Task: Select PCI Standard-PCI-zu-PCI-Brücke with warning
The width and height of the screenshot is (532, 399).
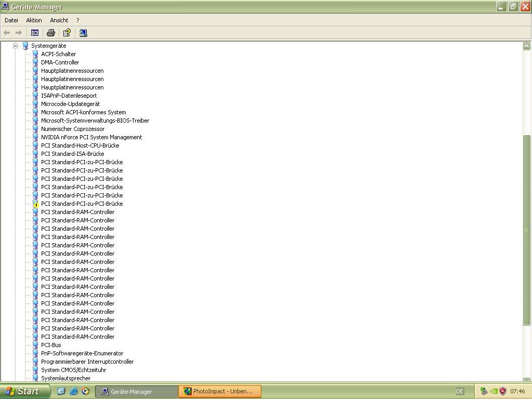Action: (82, 204)
